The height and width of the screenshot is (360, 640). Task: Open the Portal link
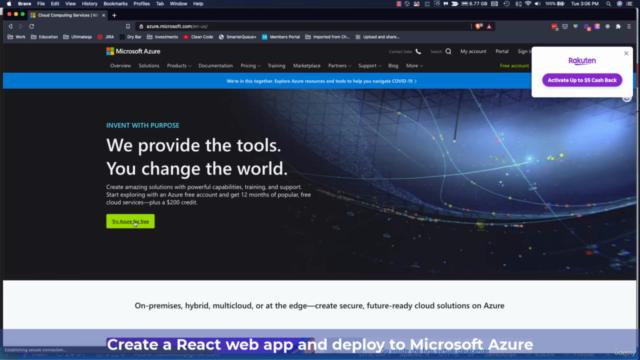coord(502,51)
